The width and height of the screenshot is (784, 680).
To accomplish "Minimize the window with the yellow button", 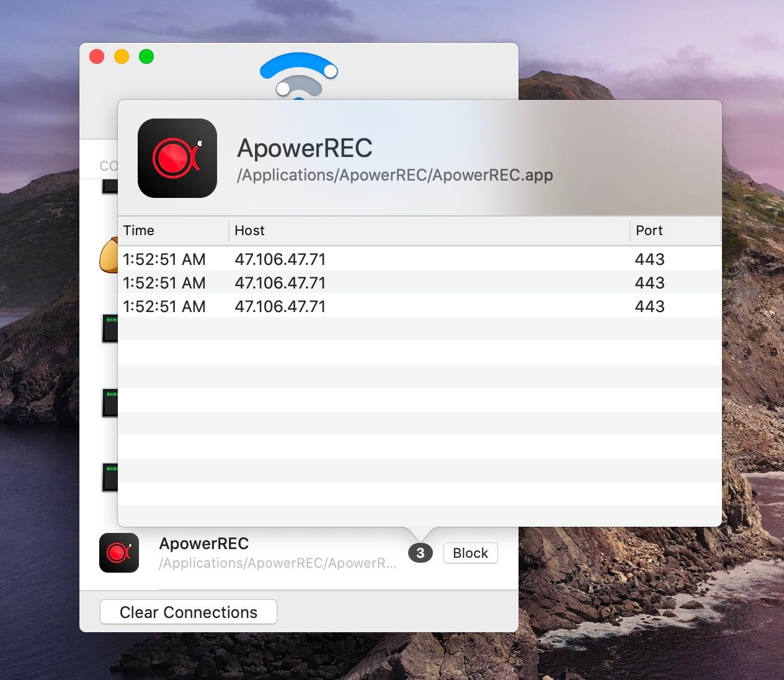I will [122, 57].
